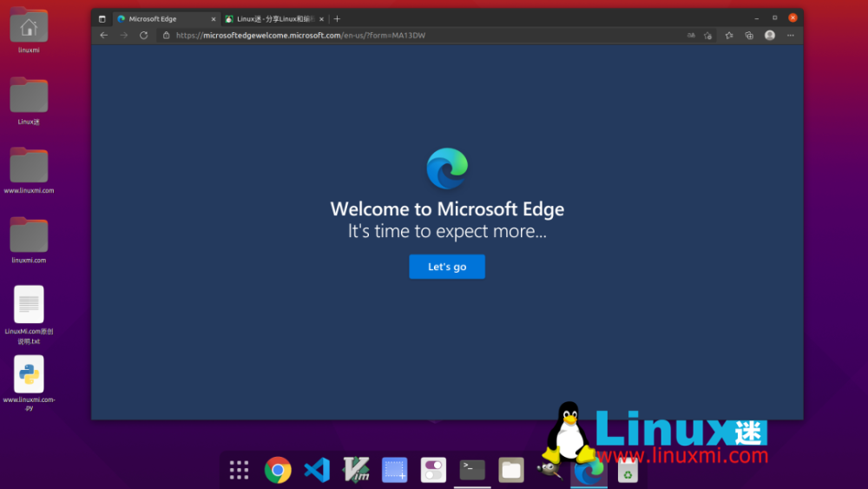Launch Vim from the dock

[x=356, y=470]
